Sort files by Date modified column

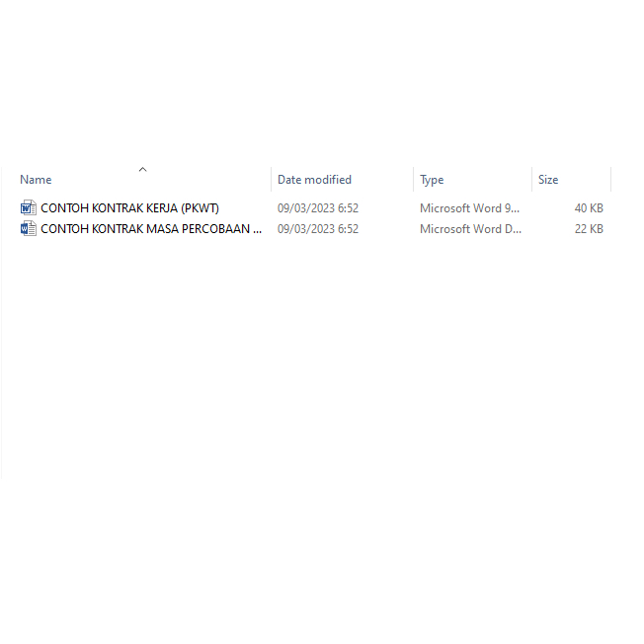click(314, 180)
